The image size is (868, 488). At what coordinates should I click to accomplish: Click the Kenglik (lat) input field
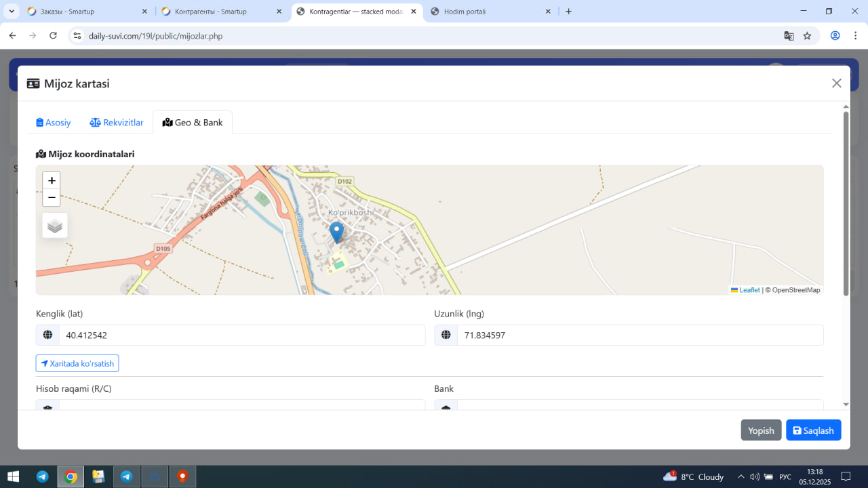(241, 335)
